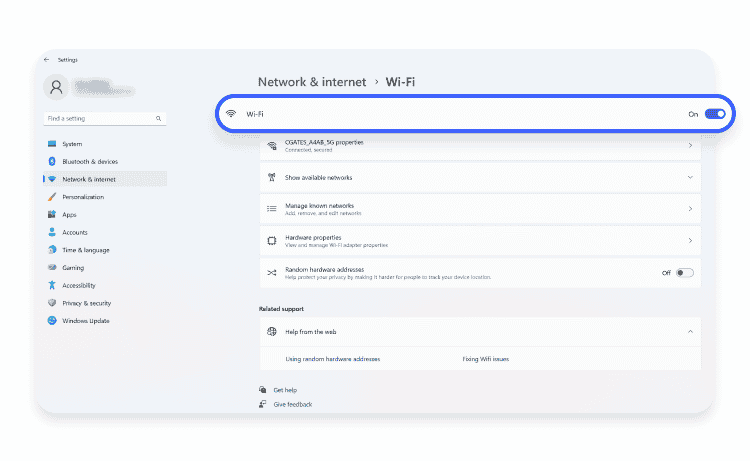The image size is (750, 461).
Task: Click the Find a setting search box
Action: point(105,119)
